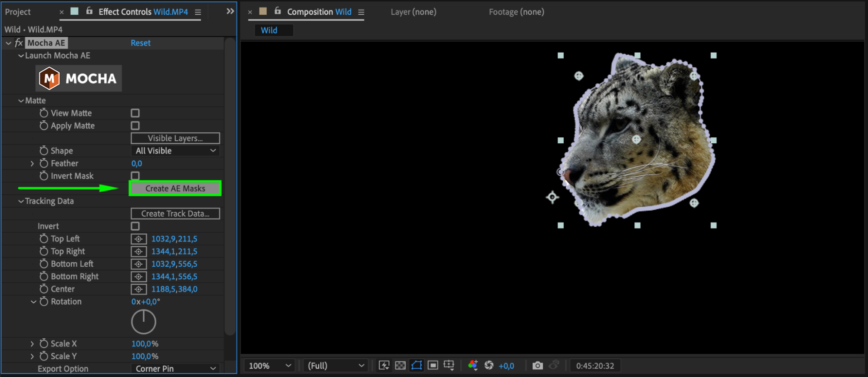The image size is (868, 377).
Task: Click the Fast Previews icon
Action: 384,366
